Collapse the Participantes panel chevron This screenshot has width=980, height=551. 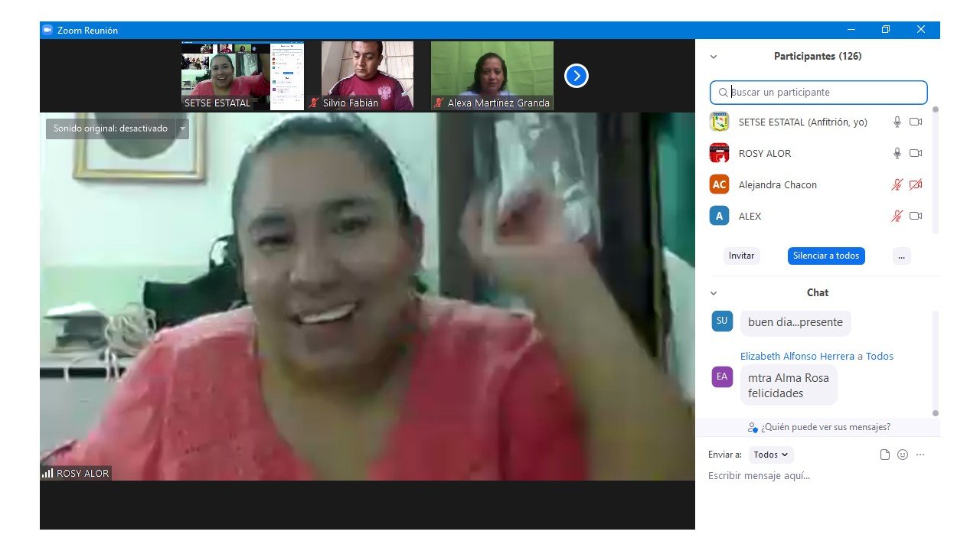click(x=714, y=57)
